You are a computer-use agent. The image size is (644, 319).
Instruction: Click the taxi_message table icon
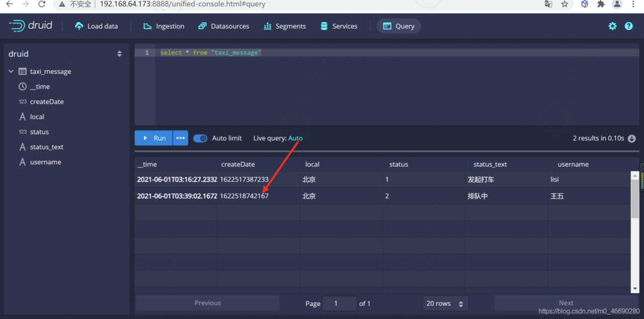pos(23,71)
